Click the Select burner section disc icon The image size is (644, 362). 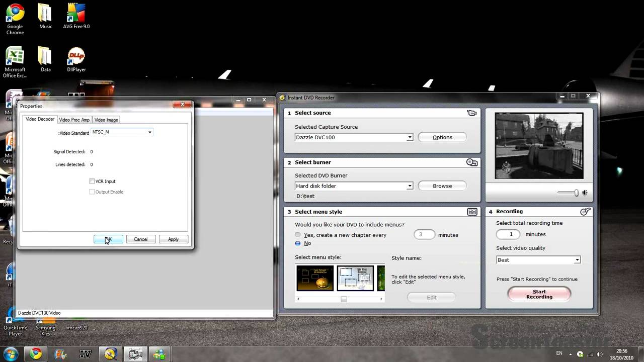[x=471, y=162]
